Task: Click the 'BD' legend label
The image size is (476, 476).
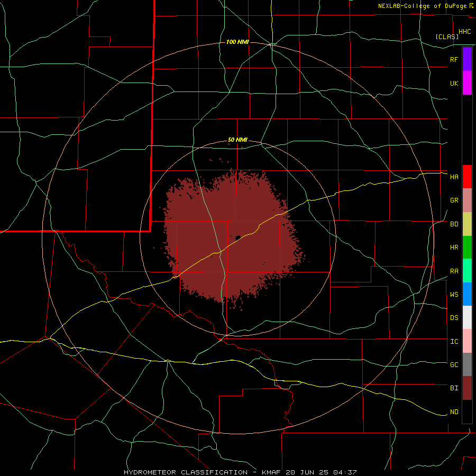Action: point(454,224)
